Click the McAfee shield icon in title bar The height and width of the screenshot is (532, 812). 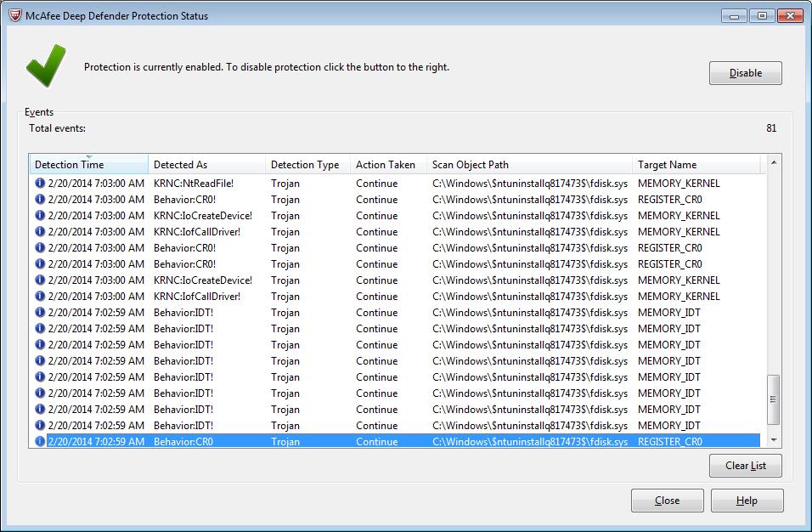[x=14, y=15]
